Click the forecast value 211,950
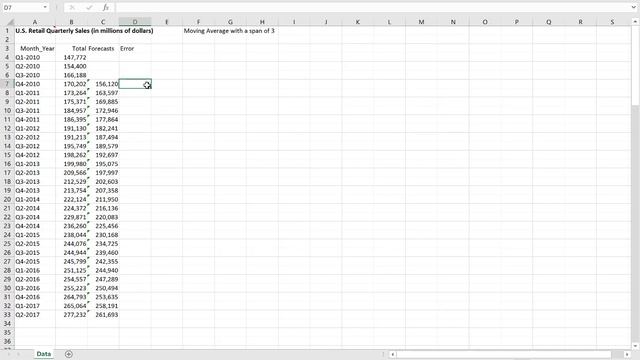Viewport: 640px width, 360px height. tap(107, 200)
